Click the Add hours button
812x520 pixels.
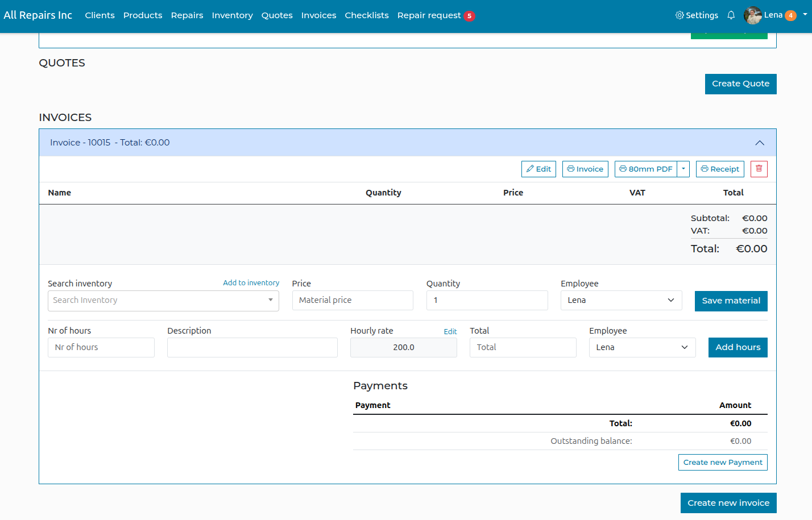tap(738, 348)
